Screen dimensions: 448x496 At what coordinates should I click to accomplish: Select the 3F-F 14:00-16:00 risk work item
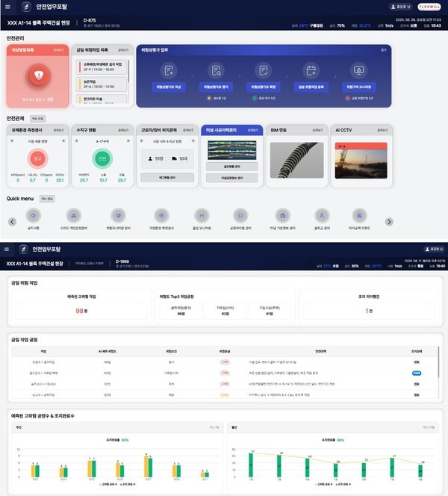pyautogui.click(x=101, y=66)
